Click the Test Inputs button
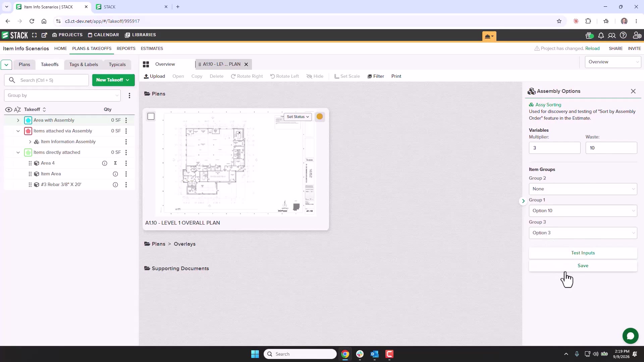Viewport: 644px width, 362px height. (583, 253)
